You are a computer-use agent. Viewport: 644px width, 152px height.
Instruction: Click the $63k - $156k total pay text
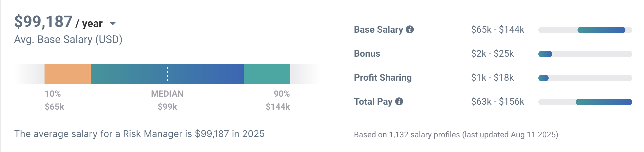tap(497, 102)
